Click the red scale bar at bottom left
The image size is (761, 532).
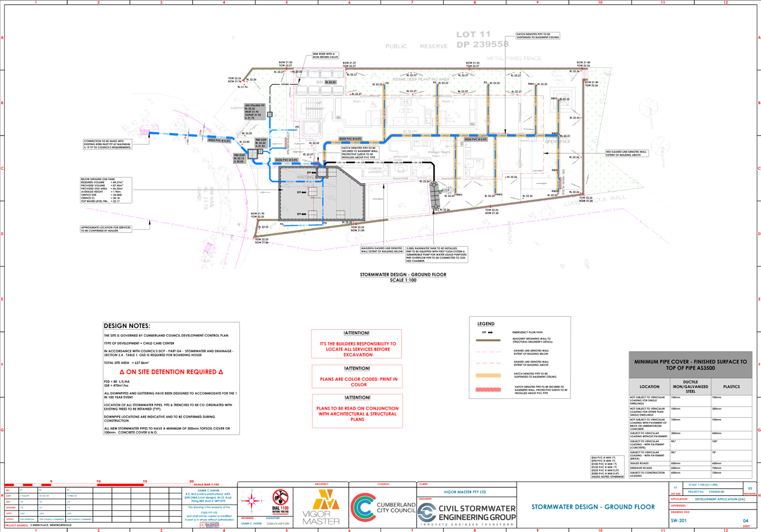(x=97, y=485)
